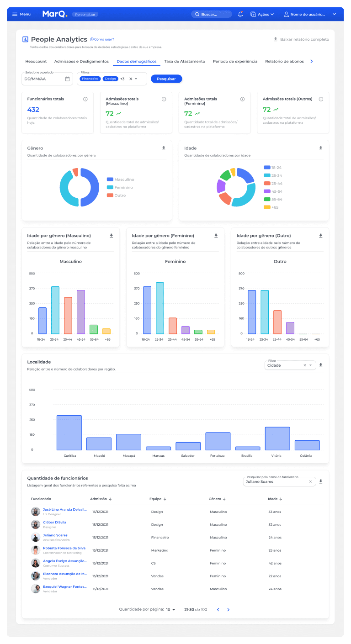Click info icon on Admissões totais (Feminino)
The image size is (351, 644).
pos(242,99)
